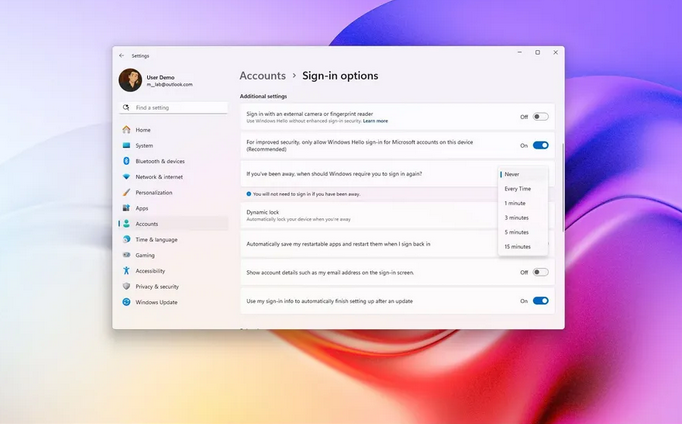Image resolution: width=682 pixels, height=424 pixels.
Task: Click the Time & language globe icon
Action: pos(126,239)
